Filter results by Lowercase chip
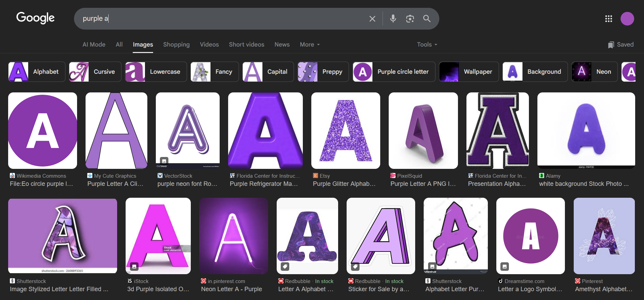This screenshot has width=644, height=300. [x=156, y=72]
